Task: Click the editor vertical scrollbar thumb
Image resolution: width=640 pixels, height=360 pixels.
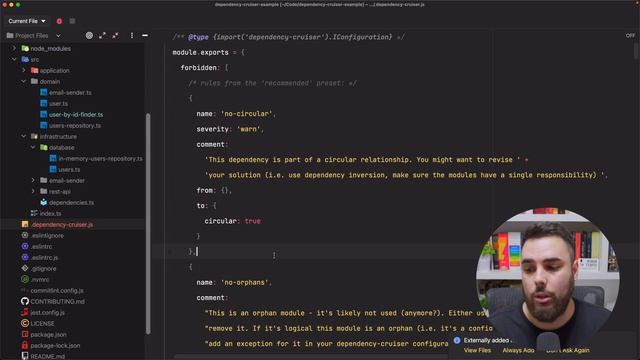Action: point(636,51)
